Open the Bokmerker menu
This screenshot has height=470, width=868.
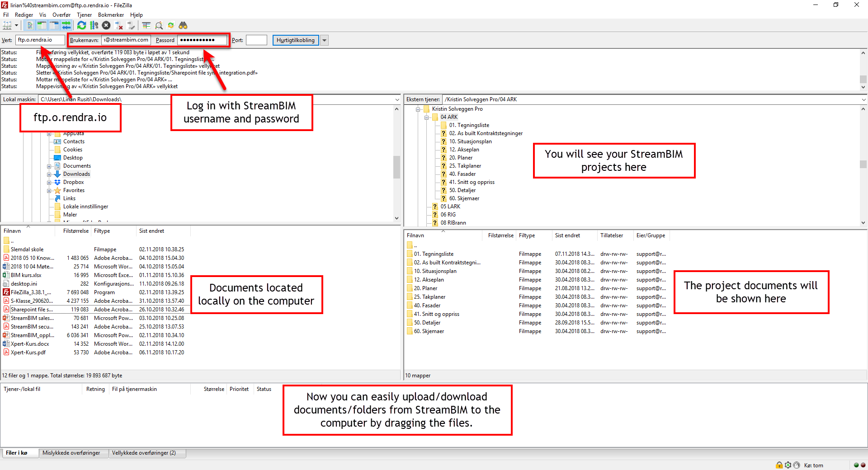(x=111, y=15)
